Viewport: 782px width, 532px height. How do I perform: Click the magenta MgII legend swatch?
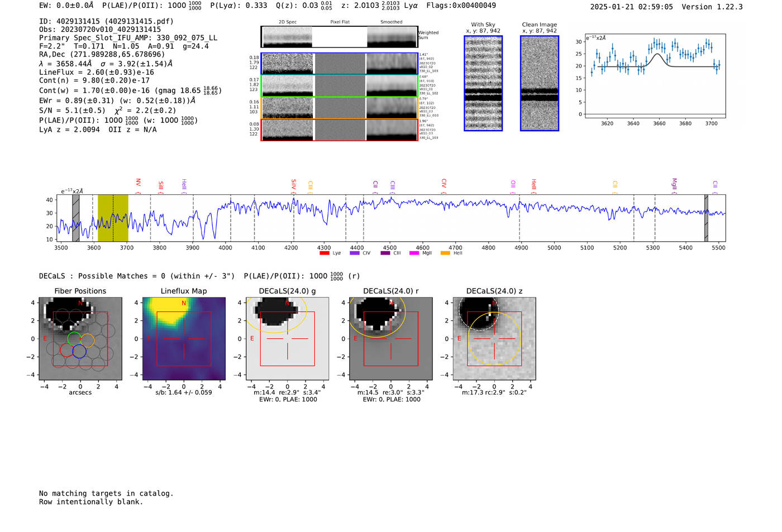click(414, 253)
